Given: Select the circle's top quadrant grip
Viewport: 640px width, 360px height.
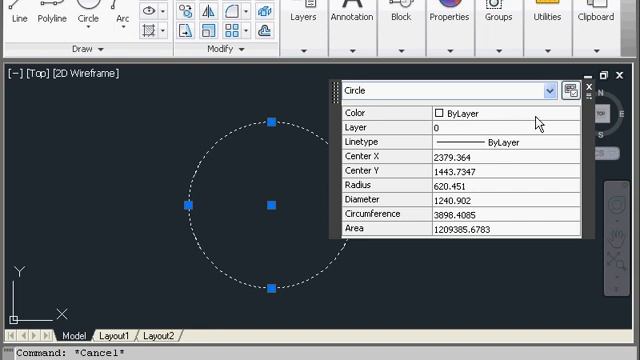Looking at the screenshot, I should 271,122.
